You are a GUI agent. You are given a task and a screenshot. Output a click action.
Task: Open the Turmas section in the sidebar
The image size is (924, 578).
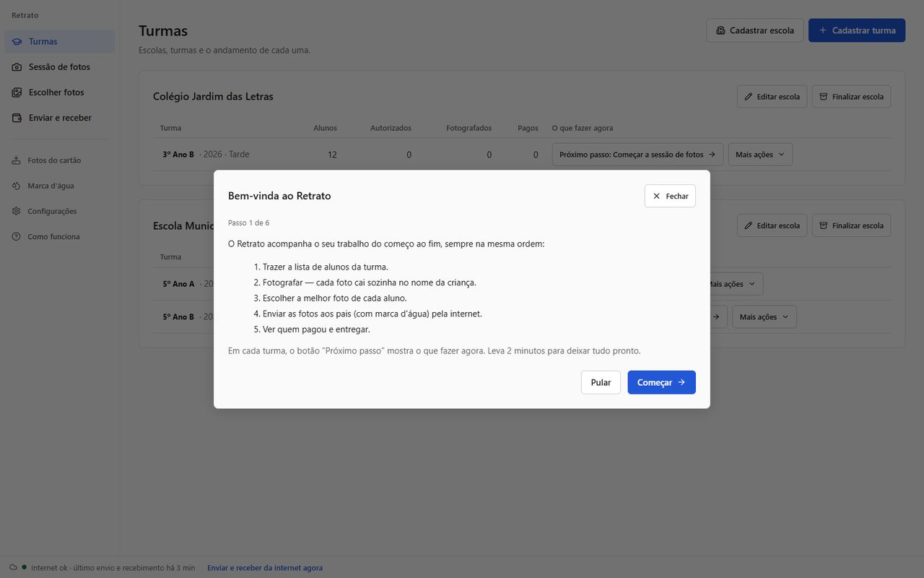[x=59, y=42]
